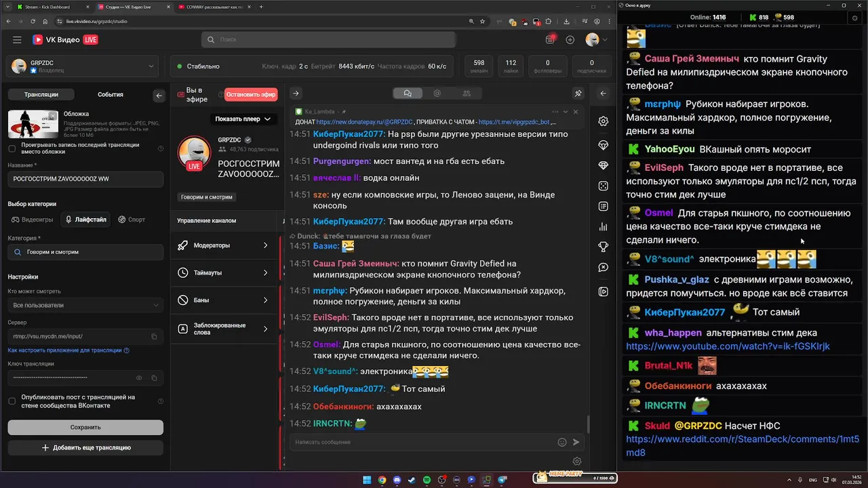Screen dimensions: 868x488
Task: Open emoji picker in message box
Action: (562, 442)
